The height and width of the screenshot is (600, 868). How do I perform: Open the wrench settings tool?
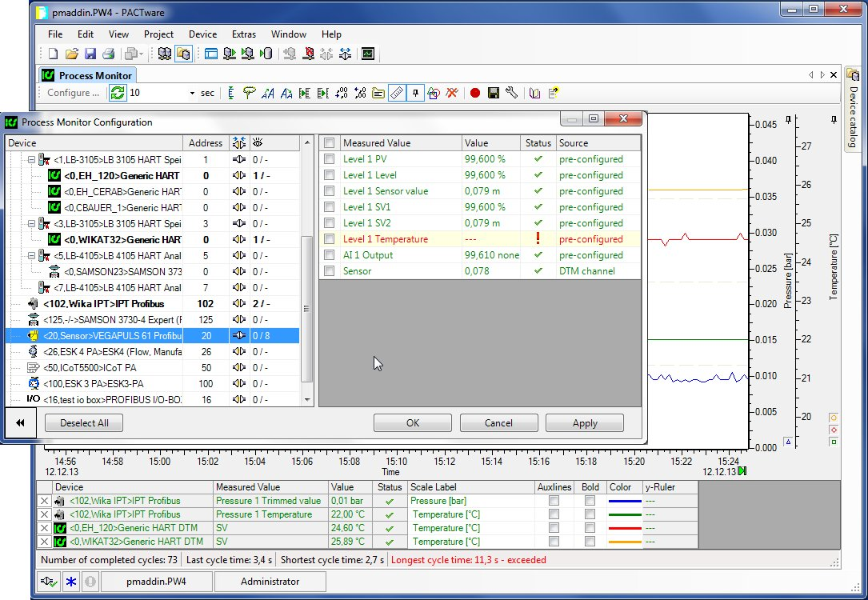tap(511, 93)
